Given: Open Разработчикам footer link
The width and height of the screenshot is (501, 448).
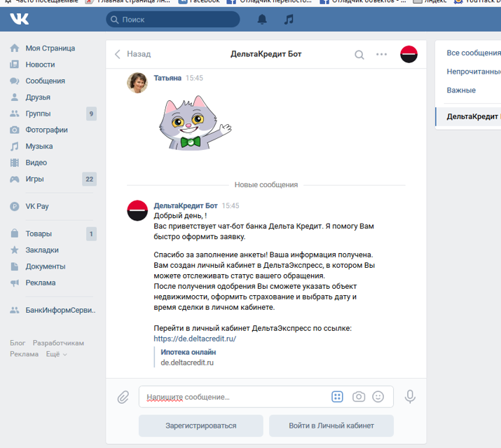Looking at the screenshot, I should 58,343.
